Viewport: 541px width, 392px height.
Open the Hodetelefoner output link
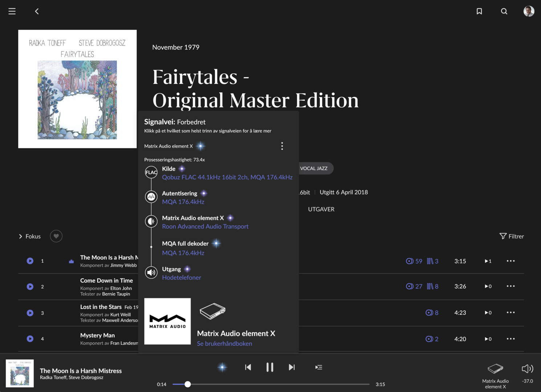pyautogui.click(x=181, y=278)
